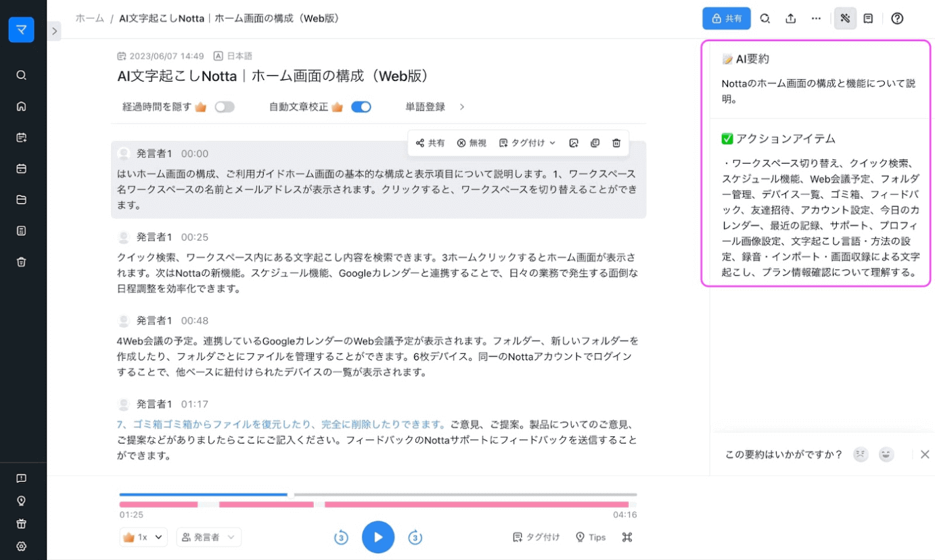Open the support lightbulb icon in sidebar

pos(21,500)
